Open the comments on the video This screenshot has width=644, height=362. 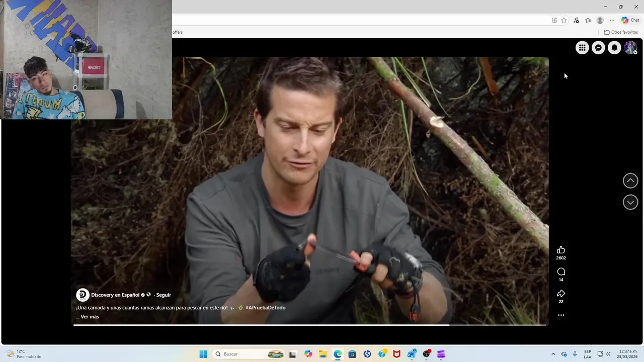561,271
